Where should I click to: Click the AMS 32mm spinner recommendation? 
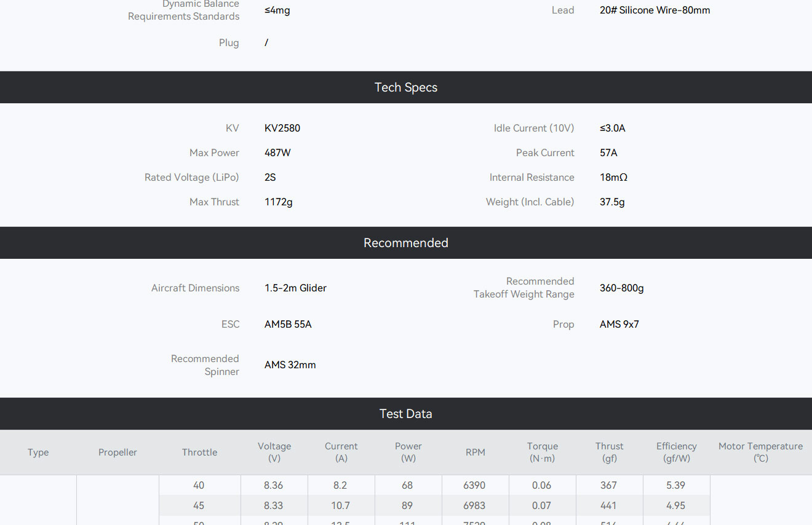[x=290, y=365]
